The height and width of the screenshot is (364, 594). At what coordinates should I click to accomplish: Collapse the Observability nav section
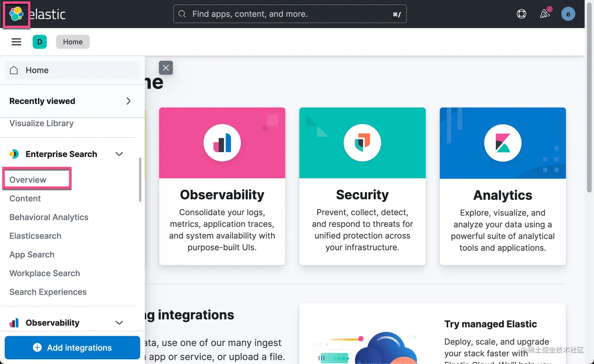119,323
